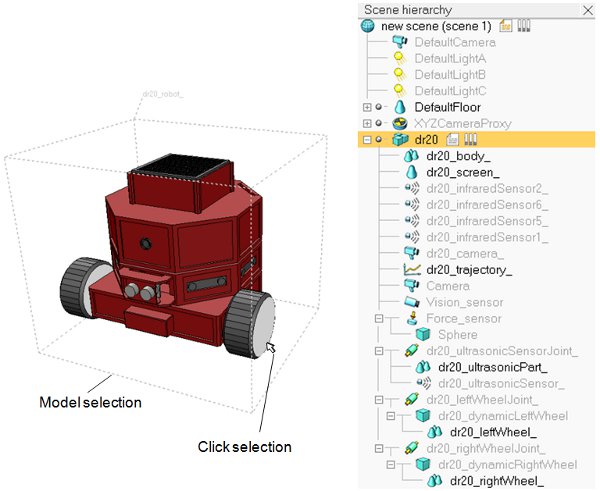Image resolution: width=600 pixels, height=491 pixels.
Task: Click the Vision_sensor icon
Action: pos(412,302)
